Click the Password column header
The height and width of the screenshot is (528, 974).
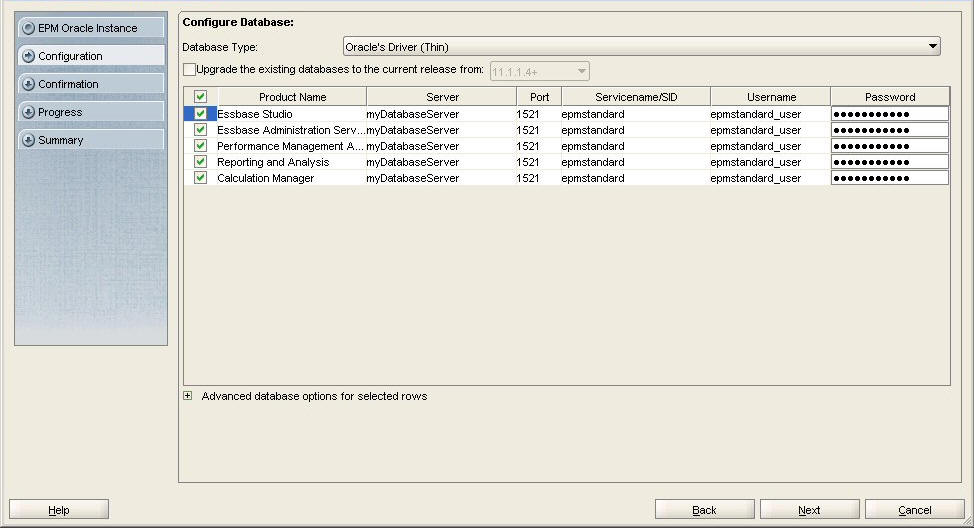(890, 97)
